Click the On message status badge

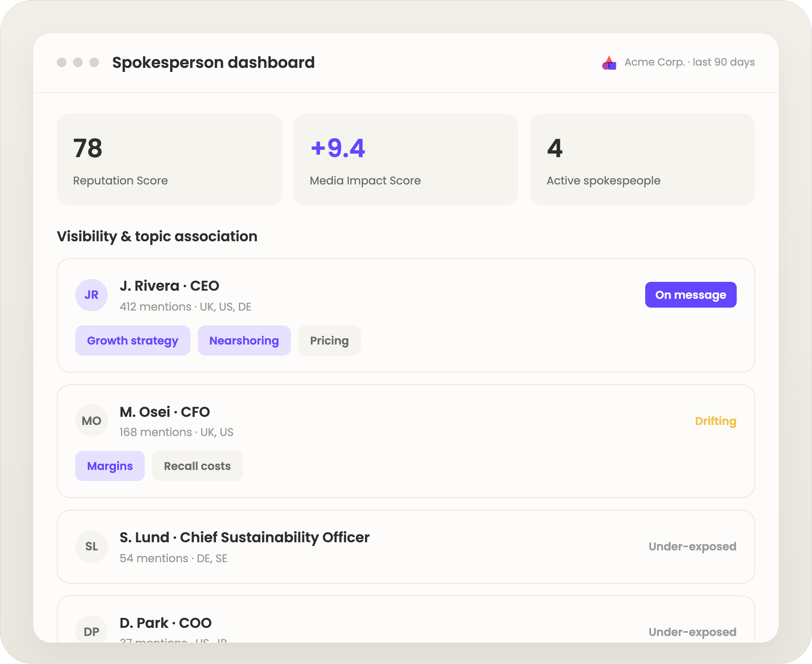(x=691, y=295)
